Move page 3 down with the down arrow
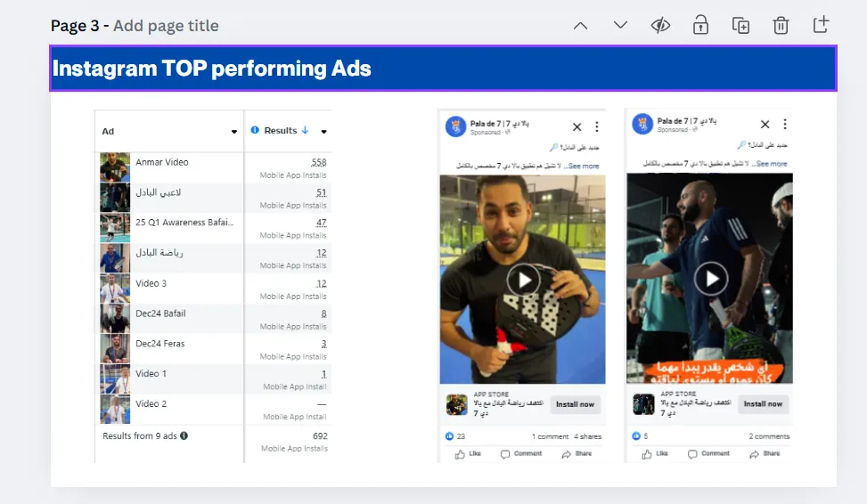867x504 pixels. [620, 26]
